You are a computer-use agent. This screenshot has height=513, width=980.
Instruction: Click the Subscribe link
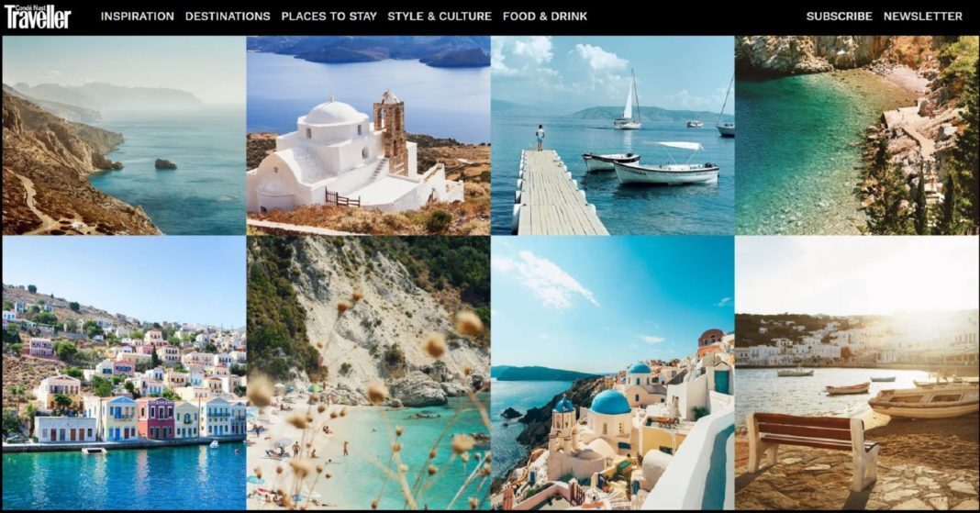[x=839, y=17]
